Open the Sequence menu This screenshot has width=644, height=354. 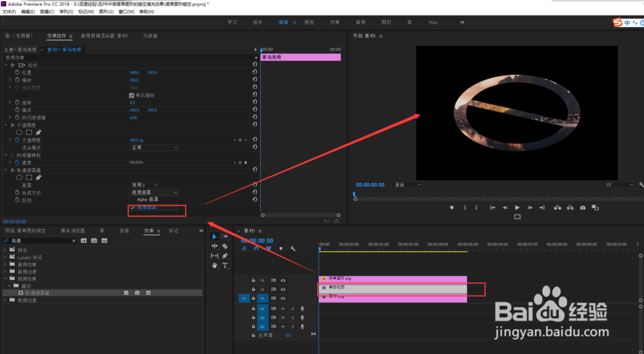(66, 12)
